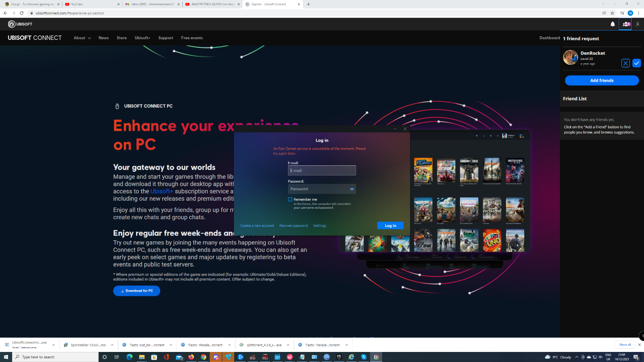Bookmark this page with the star icon

612,13
